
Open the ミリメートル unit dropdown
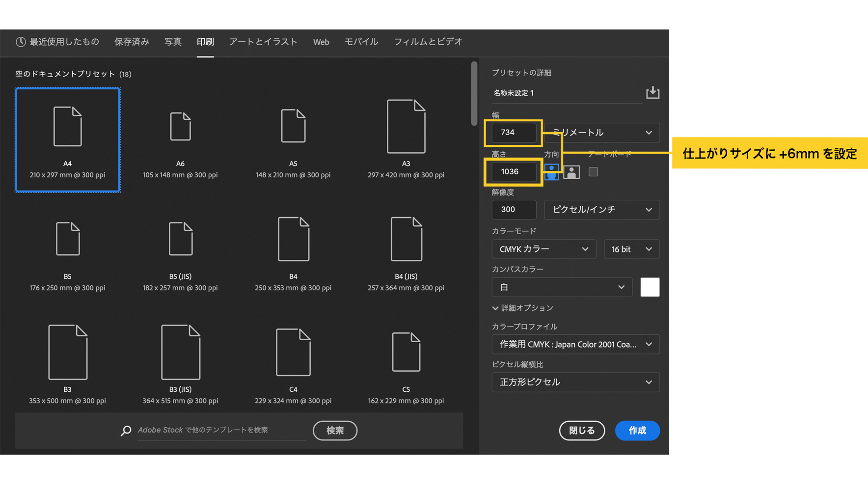coord(602,133)
